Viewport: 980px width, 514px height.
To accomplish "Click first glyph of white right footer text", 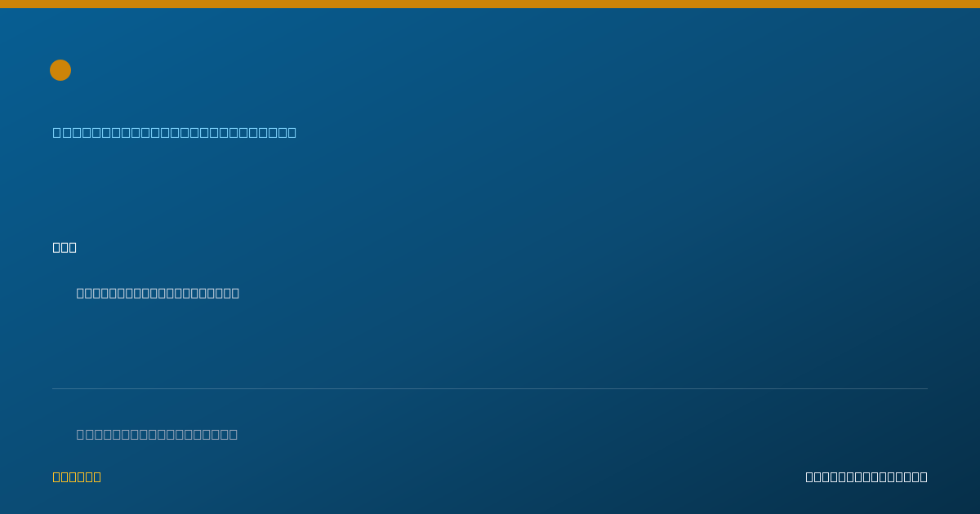I will pyautogui.click(x=809, y=476).
